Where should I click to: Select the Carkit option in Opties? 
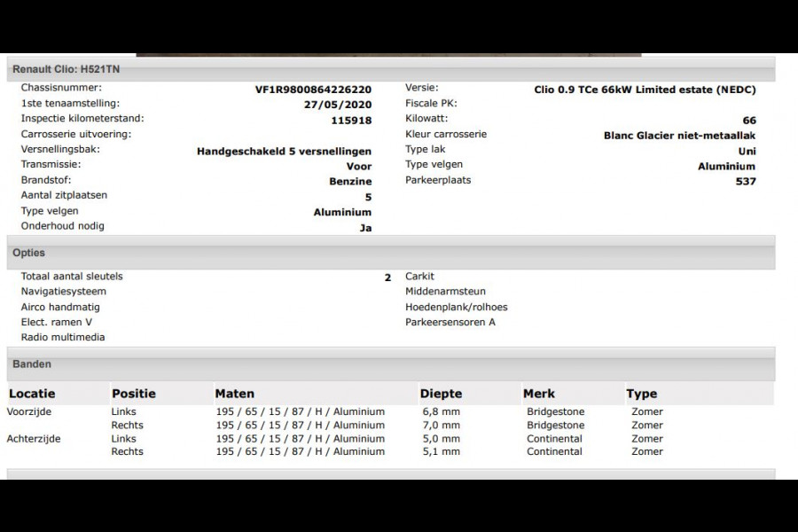419,276
